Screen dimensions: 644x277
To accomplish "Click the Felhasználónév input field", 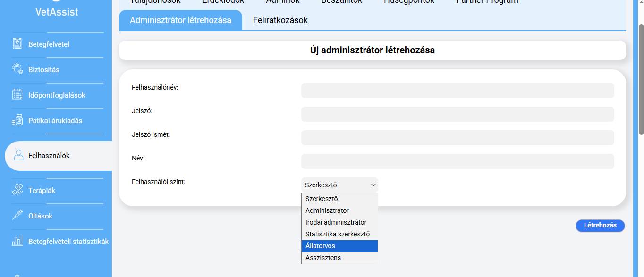I will point(457,91).
